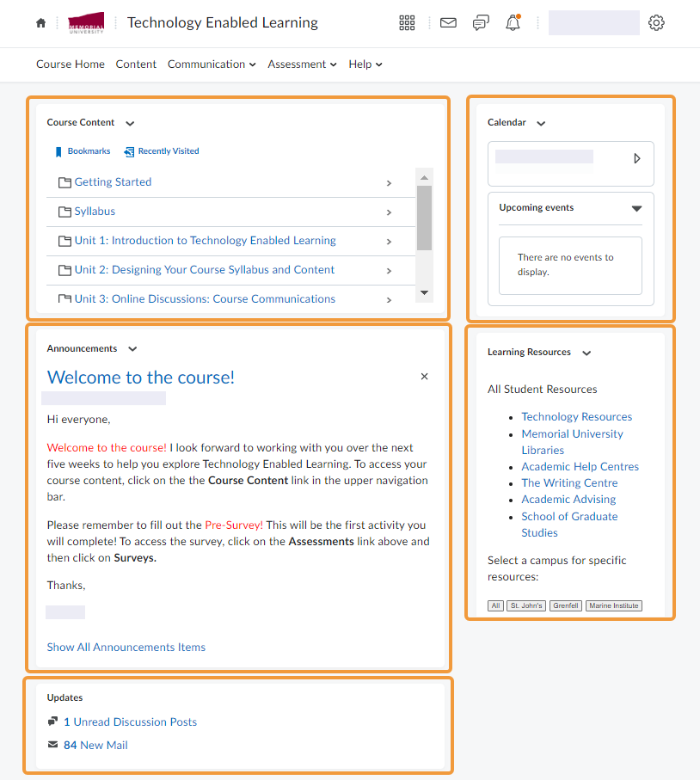Open Memorial University Libraries link
Viewport: 700px width, 780px height.
pyautogui.click(x=572, y=442)
